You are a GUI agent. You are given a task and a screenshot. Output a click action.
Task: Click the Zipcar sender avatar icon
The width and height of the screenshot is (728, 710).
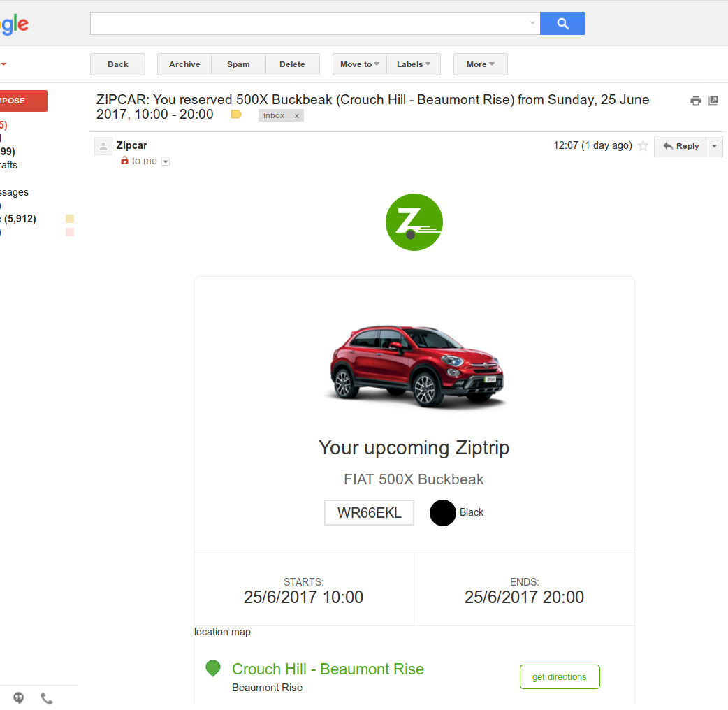103,146
